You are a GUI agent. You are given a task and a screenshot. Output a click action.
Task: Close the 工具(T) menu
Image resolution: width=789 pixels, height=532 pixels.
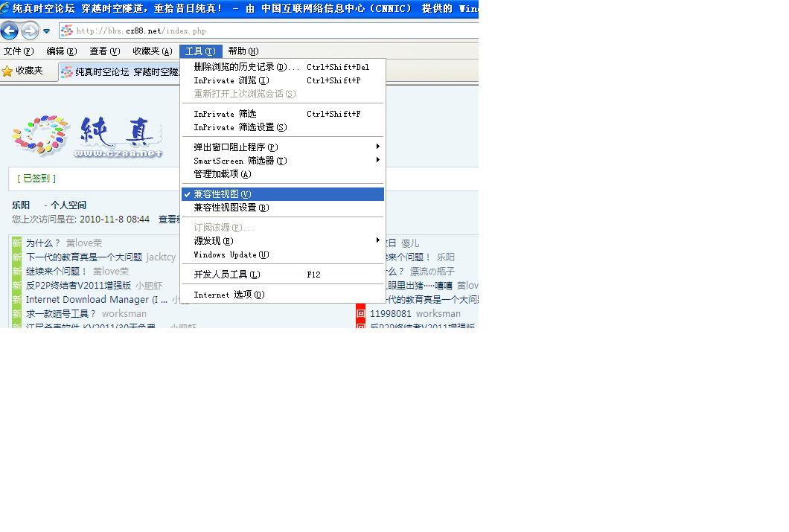point(200,51)
